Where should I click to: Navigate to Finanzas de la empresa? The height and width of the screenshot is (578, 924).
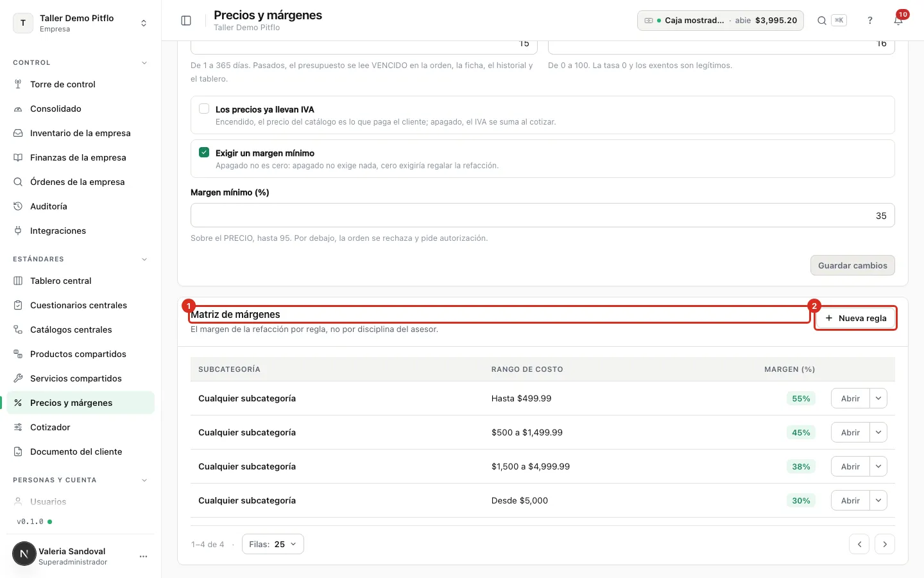click(x=81, y=157)
